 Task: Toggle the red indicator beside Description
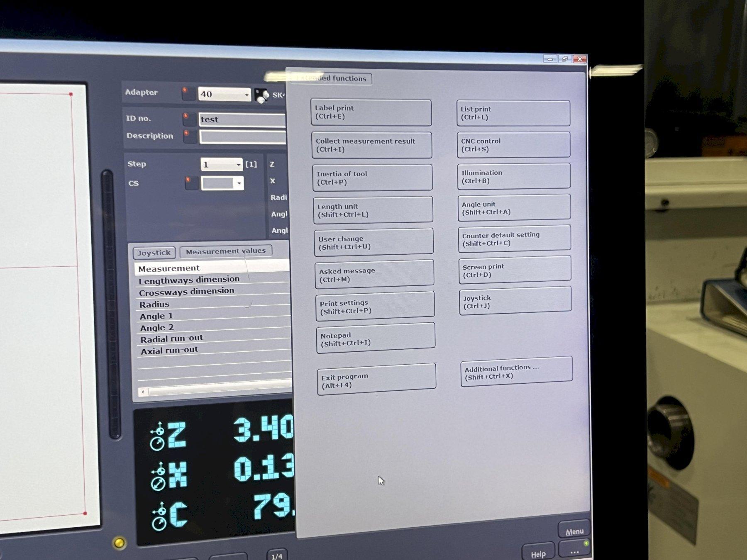point(190,136)
